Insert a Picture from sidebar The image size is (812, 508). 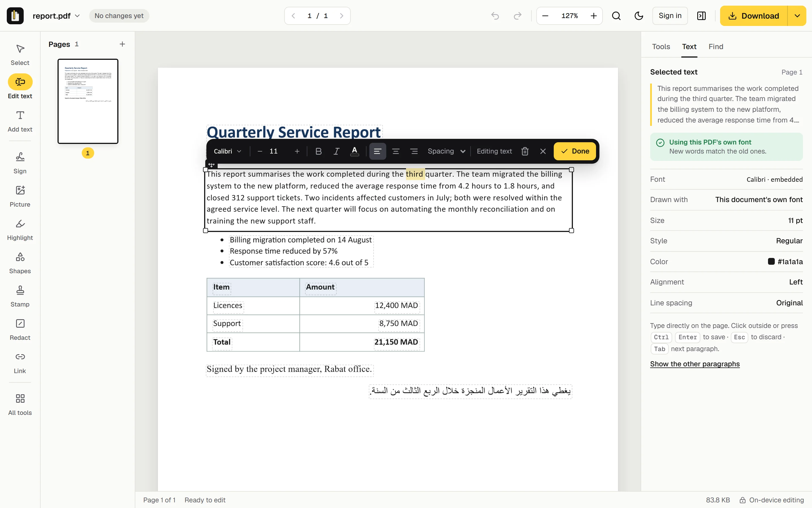pyautogui.click(x=20, y=196)
